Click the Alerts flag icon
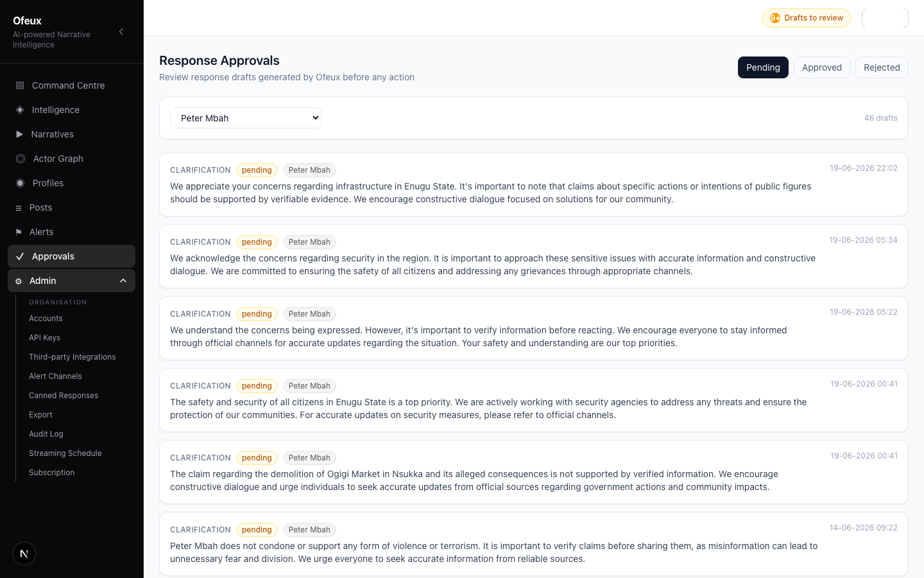This screenshot has width=924, height=578. (x=19, y=232)
